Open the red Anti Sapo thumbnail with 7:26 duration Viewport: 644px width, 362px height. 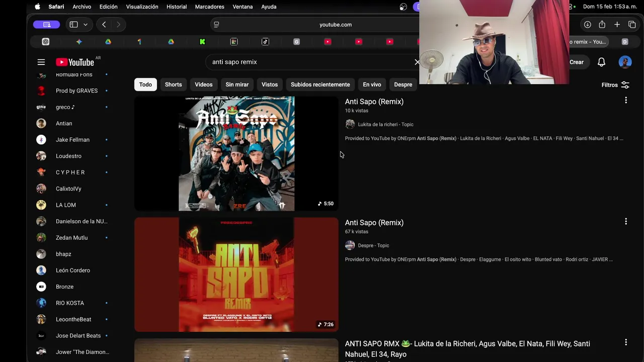click(236, 275)
